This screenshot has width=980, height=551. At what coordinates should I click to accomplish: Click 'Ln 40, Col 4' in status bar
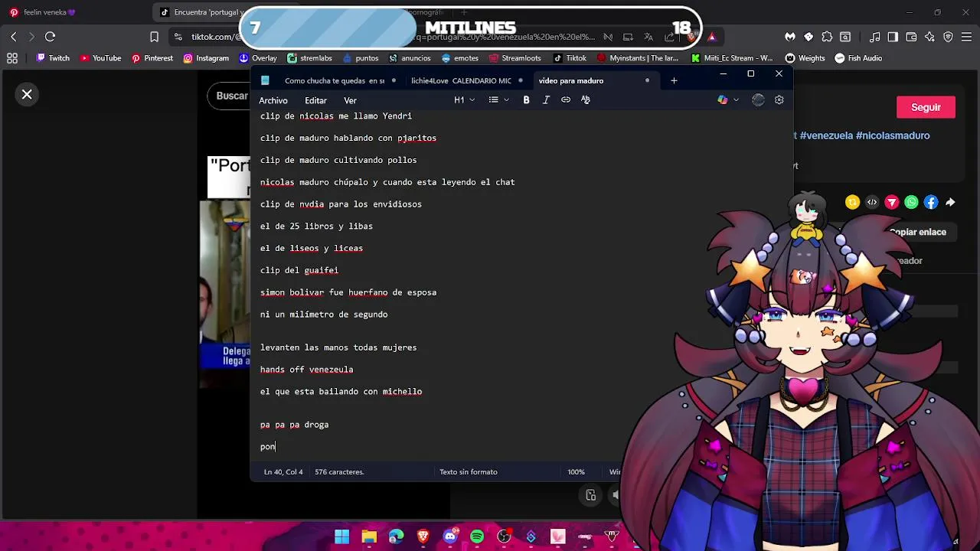283,472
